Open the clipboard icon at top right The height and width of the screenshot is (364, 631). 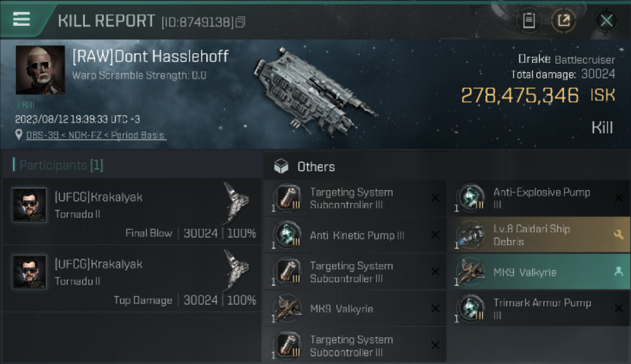(x=529, y=21)
